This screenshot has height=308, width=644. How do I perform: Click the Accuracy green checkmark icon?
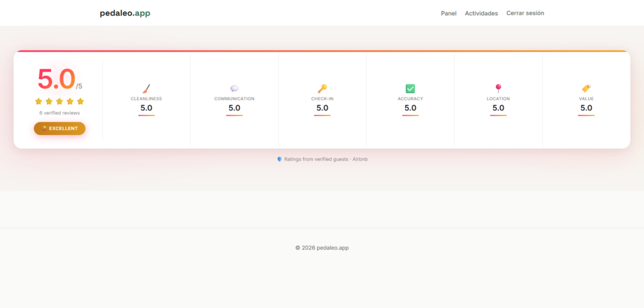[x=410, y=88]
